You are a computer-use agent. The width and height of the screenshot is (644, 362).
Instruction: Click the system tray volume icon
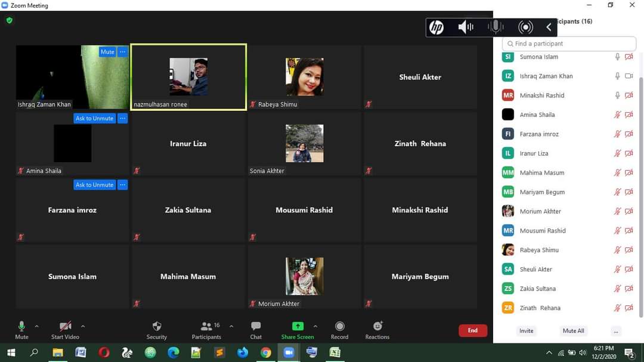coord(583,352)
